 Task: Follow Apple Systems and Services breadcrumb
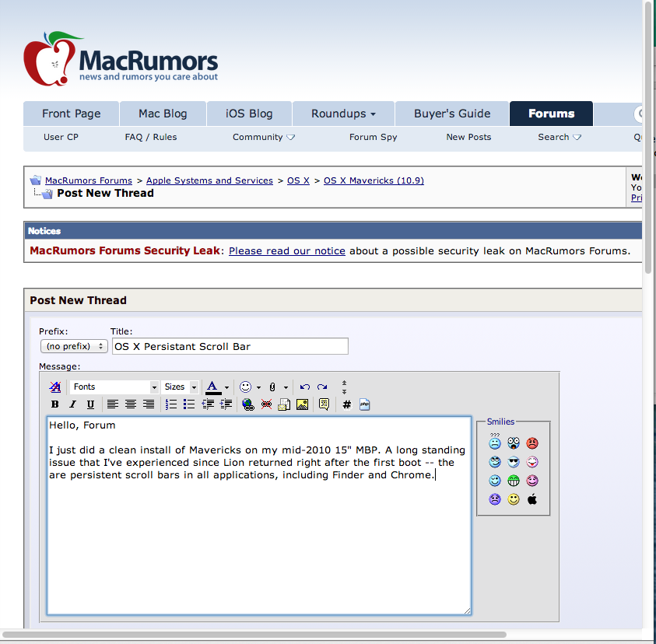[x=209, y=180]
